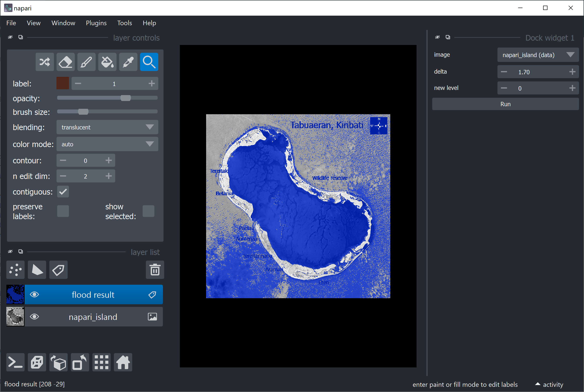Reset view with home icon
Screen dimensions: 584x392
[x=123, y=362]
